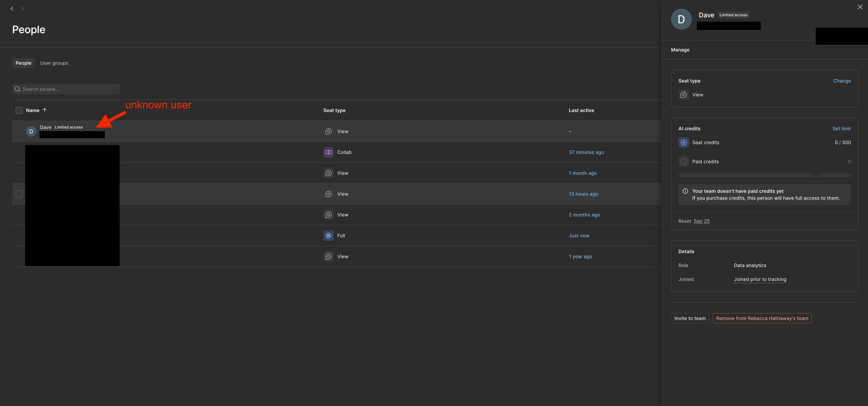Click the Just now last active value

(x=579, y=236)
